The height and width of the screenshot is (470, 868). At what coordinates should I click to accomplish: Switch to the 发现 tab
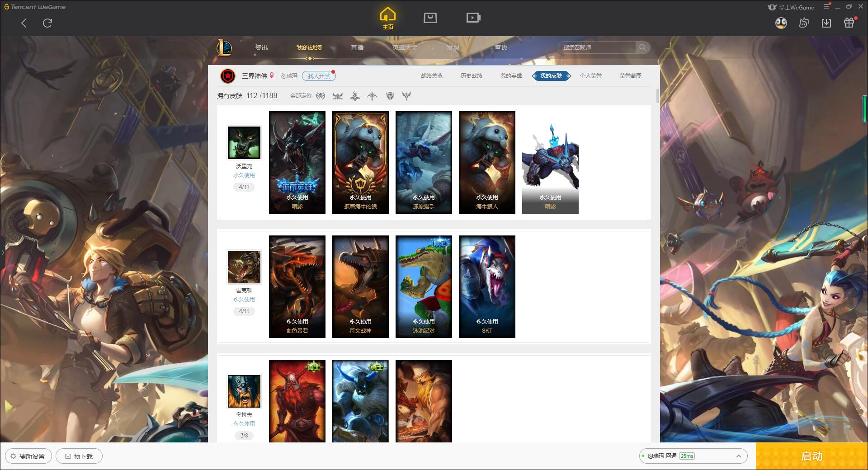click(453, 47)
